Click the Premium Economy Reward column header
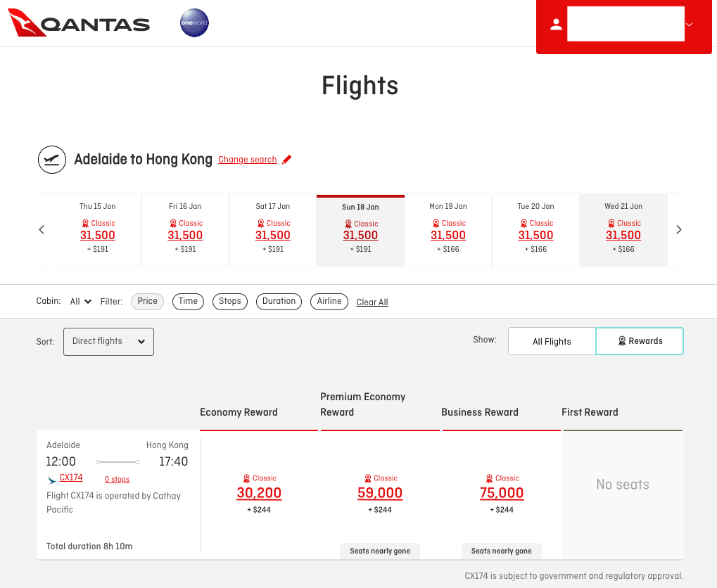Image resolution: width=717 pixels, height=588 pixels. (x=362, y=404)
